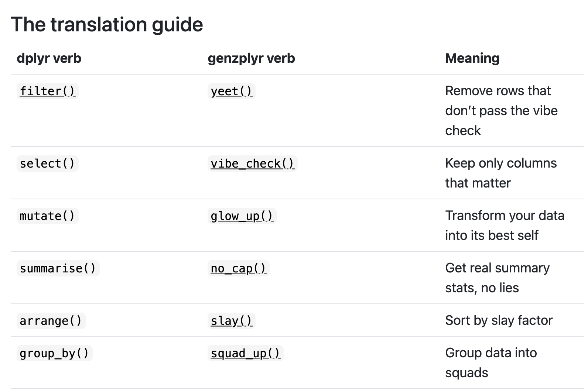Click "The translation guide" heading
This screenshot has width=588, height=392.
(107, 24)
